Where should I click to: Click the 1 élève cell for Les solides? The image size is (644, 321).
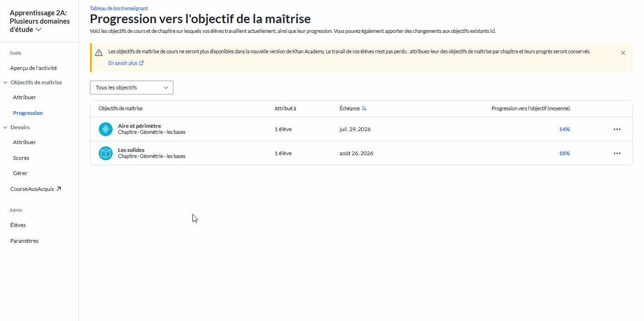click(283, 153)
